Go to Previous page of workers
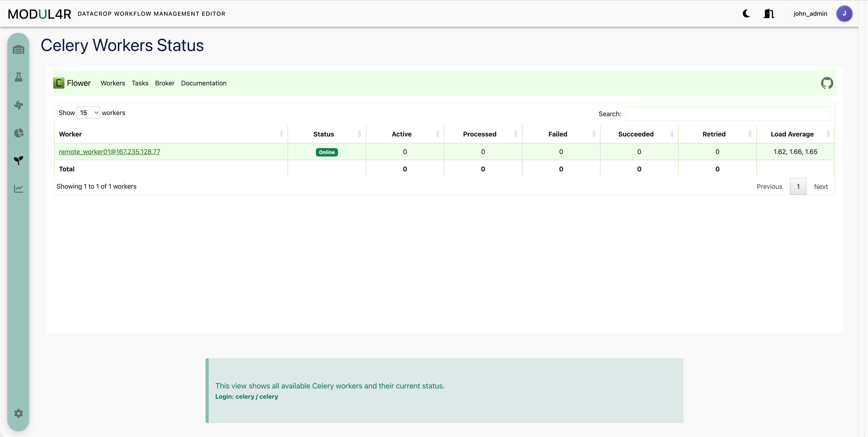Image resolution: width=868 pixels, height=437 pixels. [x=769, y=187]
